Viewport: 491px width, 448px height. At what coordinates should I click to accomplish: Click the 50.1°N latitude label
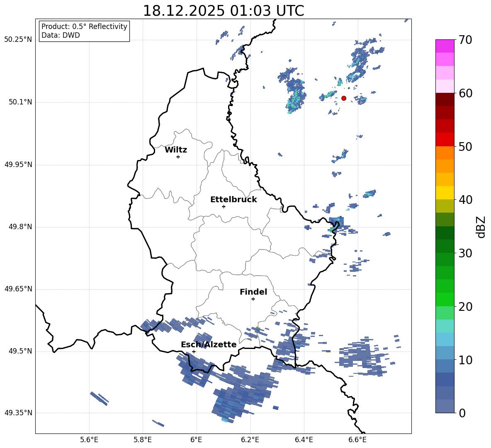(x=20, y=102)
